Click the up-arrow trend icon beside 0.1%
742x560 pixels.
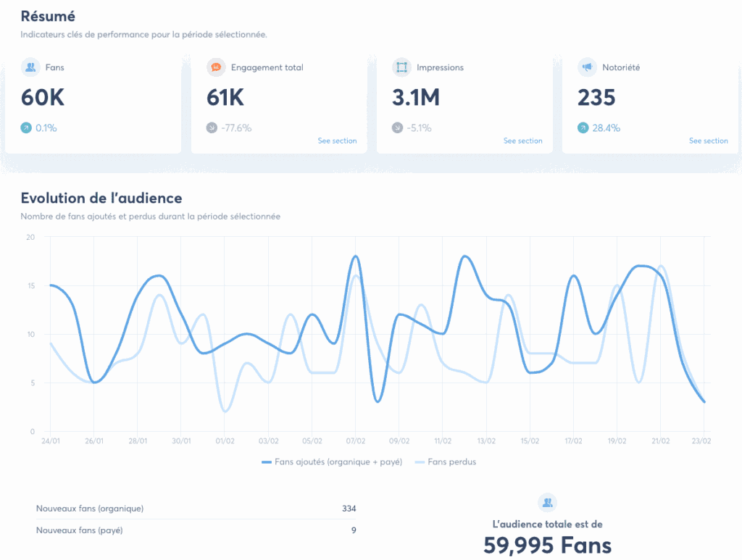pyautogui.click(x=26, y=128)
